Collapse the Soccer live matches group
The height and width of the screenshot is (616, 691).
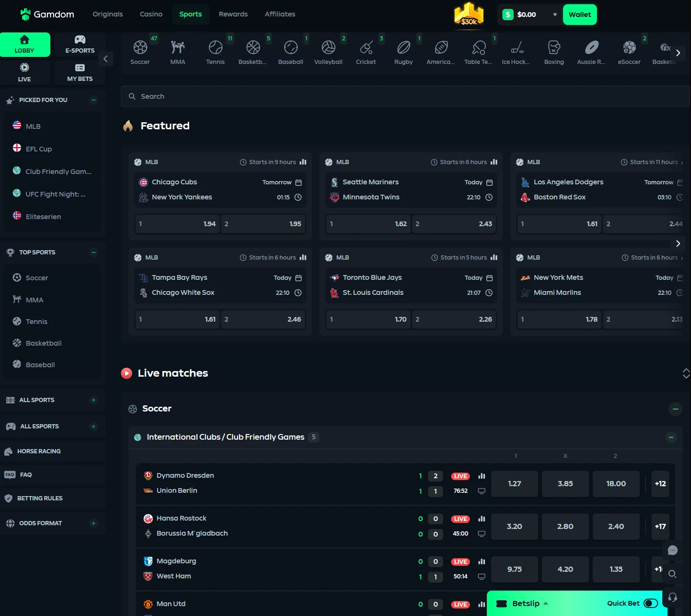[x=675, y=409]
